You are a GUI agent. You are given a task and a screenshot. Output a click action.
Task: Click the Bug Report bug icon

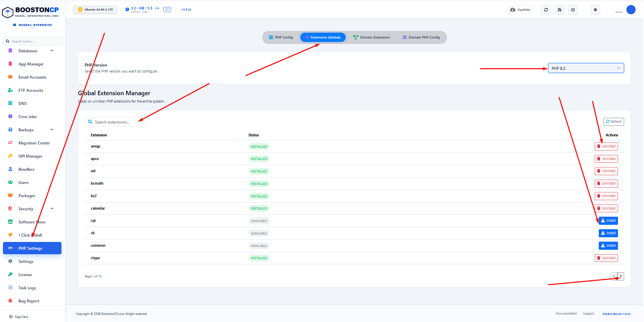pyautogui.click(x=10, y=301)
